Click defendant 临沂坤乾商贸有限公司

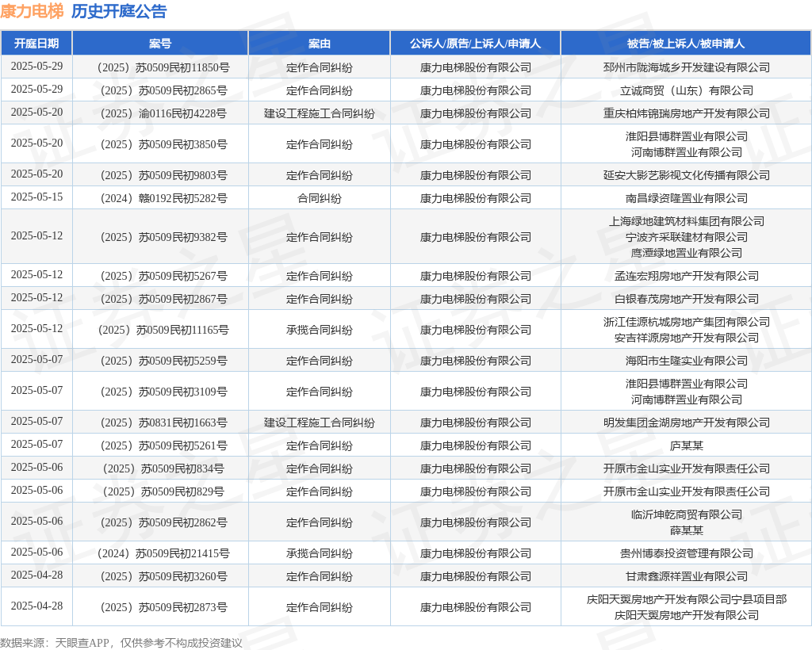(x=686, y=515)
